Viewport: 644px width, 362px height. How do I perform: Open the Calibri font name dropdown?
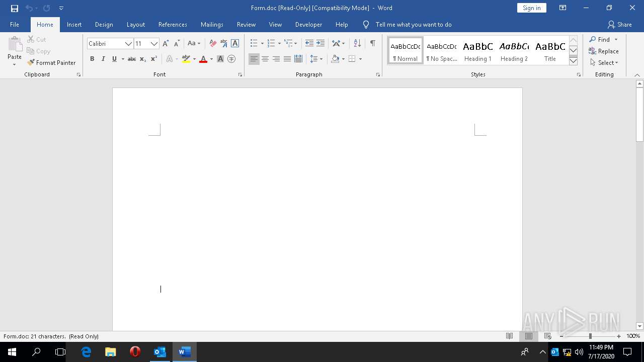[128, 44]
